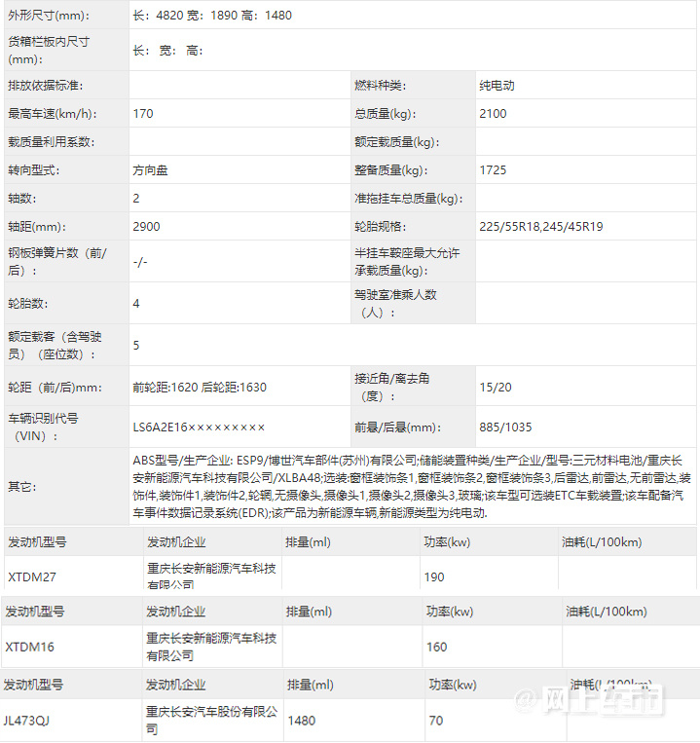Click the 前悬/后悬(mm) label
The height and width of the screenshot is (743, 700).
click(397, 427)
